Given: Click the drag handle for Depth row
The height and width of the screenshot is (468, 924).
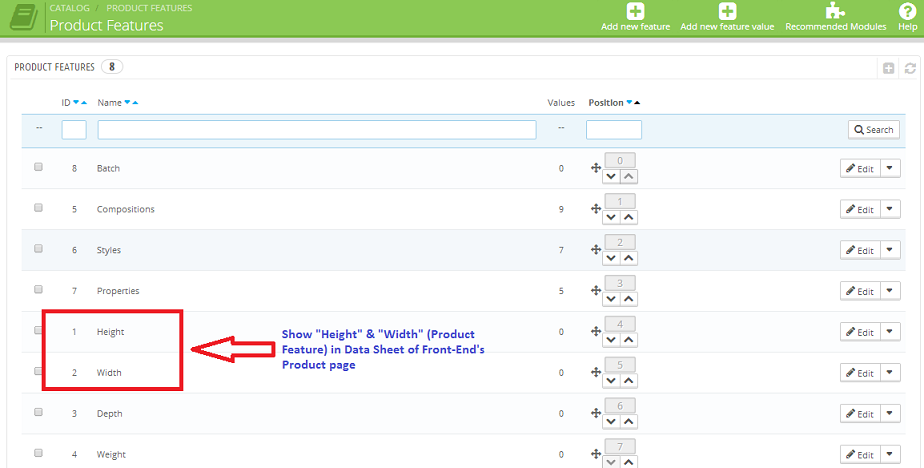Looking at the screenshot, I should 595,413.
